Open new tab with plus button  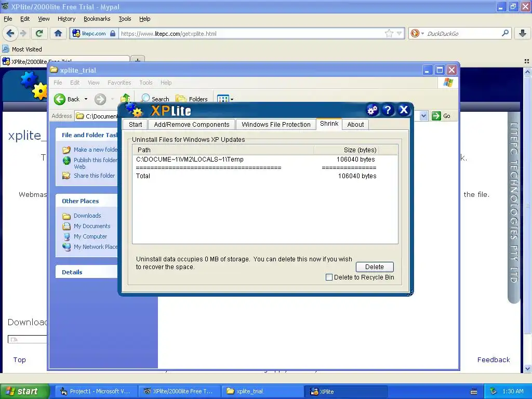[x=137, y=60]
